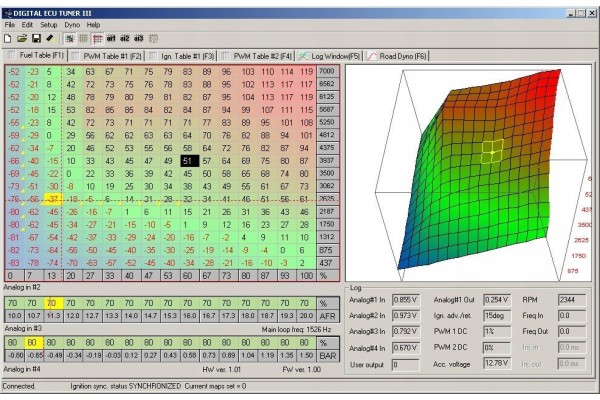Click the PWM 2 DC field
The height and width of the screenshot is (400, 600).
click(x=497, y=348)
